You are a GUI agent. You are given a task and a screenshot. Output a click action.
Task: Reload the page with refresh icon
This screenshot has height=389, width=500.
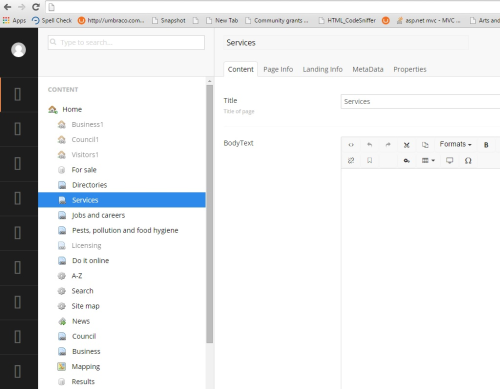click(36, 7)
